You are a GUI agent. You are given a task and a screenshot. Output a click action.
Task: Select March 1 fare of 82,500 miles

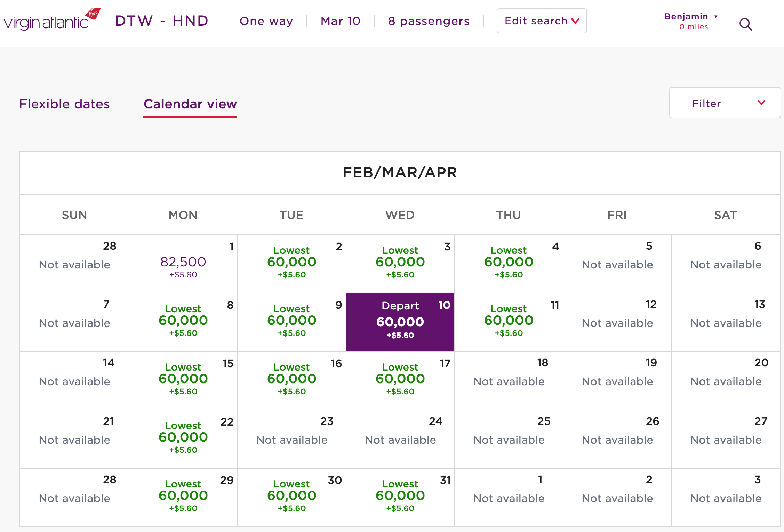coord(183,264)
